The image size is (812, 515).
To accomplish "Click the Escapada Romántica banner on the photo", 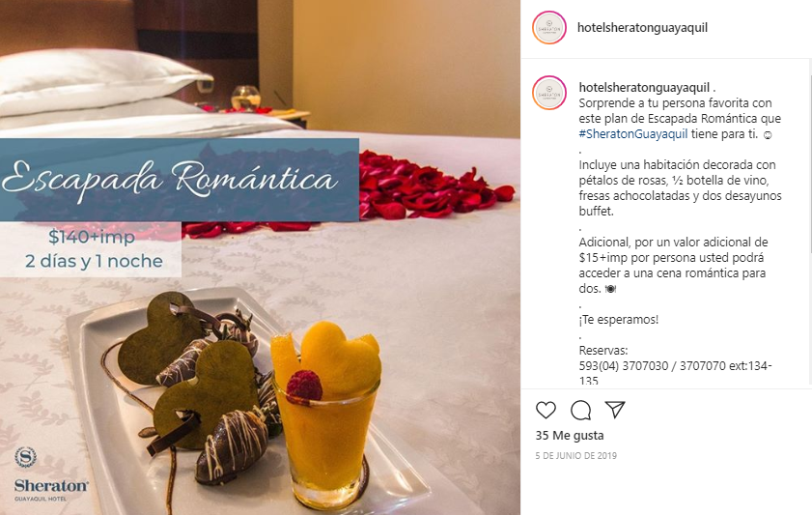I will [180, 180].
